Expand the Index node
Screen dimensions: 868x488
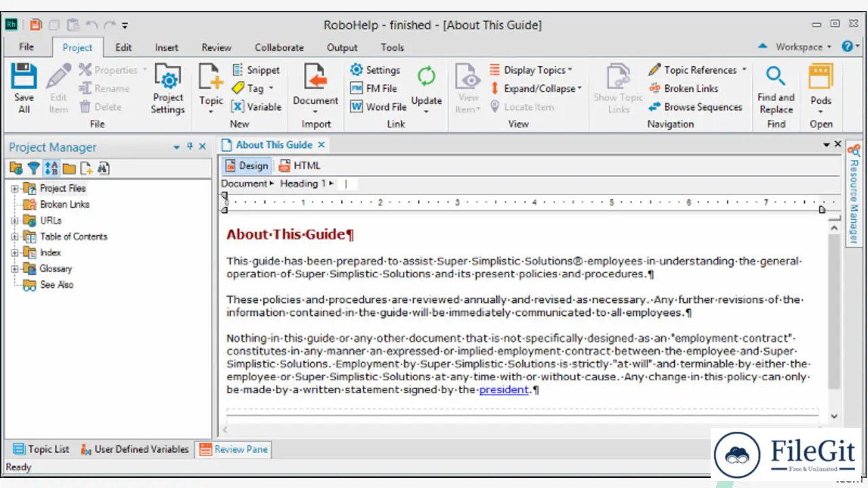15,253
